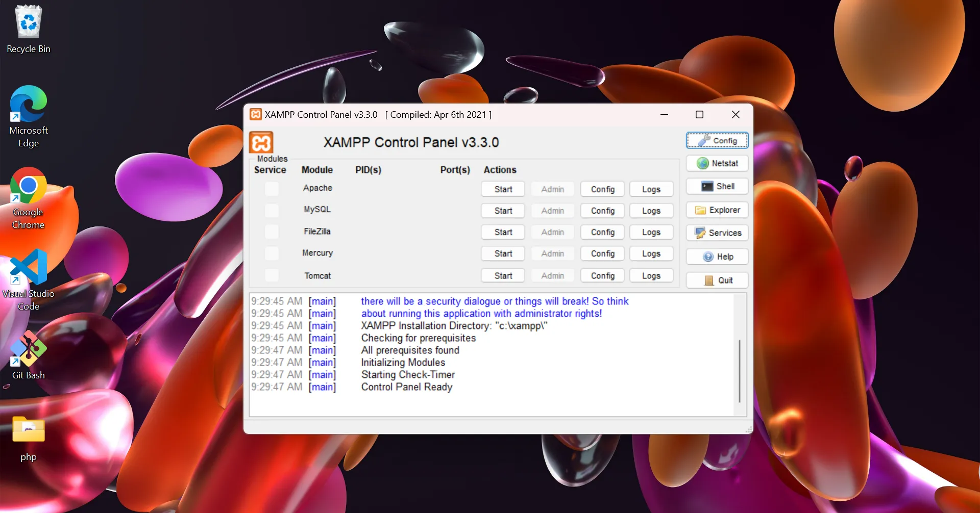The image size is (980, 513).
Task: Open XAMPP Help
Action: click(x=717, y=256)
